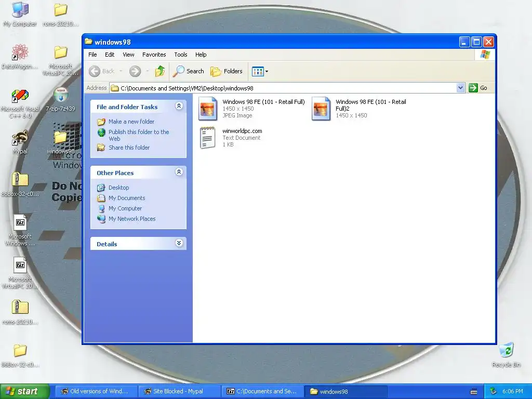Screen dimensions: 532x399
Task: Expand the address bar dropdown
Action: [x=460, y=88]
